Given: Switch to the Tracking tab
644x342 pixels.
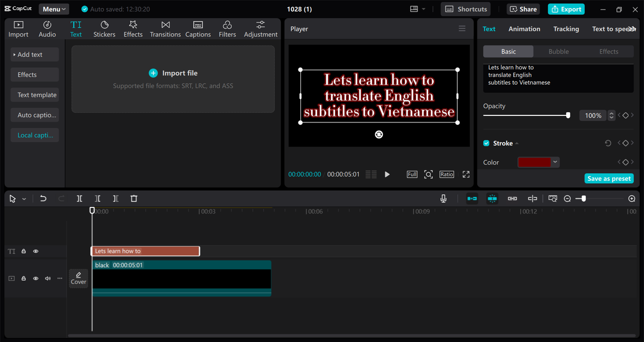Looking at the screenshot, I should (x=566, y=29).
